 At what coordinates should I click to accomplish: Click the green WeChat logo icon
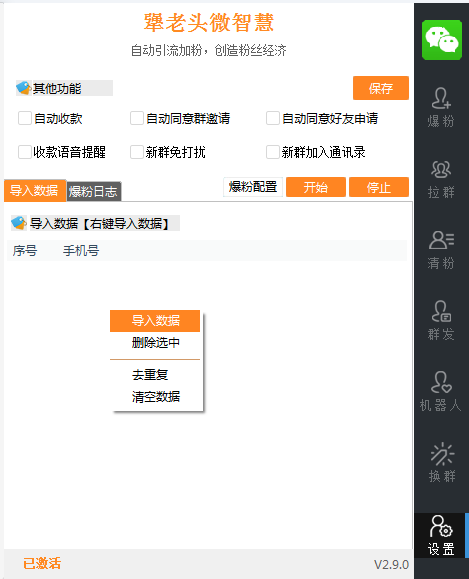442,40
